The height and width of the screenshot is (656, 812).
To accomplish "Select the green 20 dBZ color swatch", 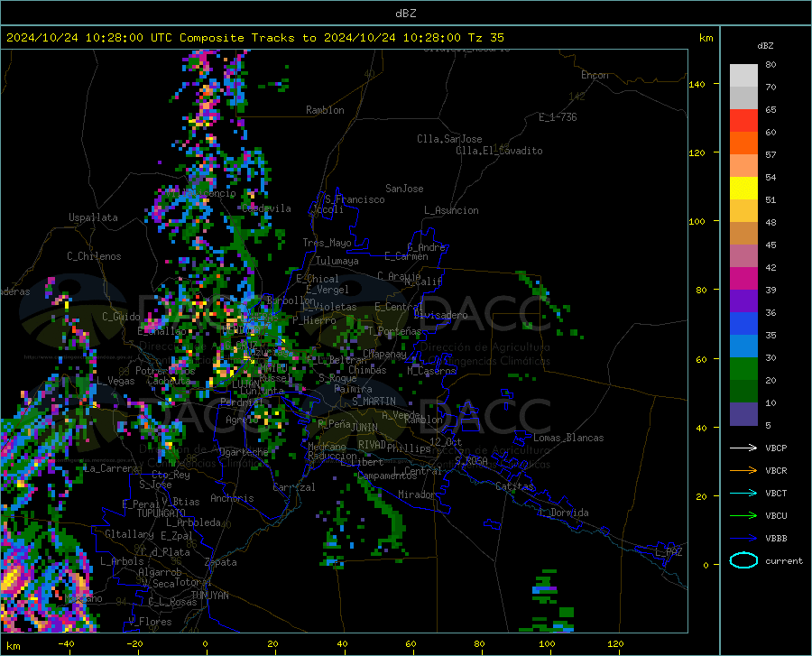I will pyautogui.click(x=743, y=369).
